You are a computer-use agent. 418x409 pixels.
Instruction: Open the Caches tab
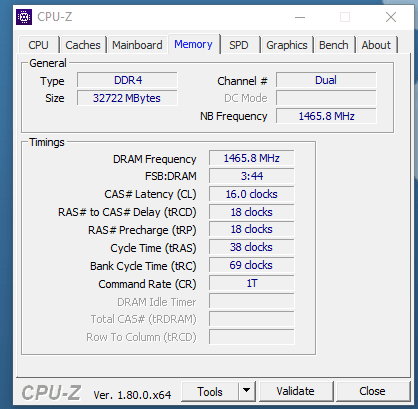point(83,45)
